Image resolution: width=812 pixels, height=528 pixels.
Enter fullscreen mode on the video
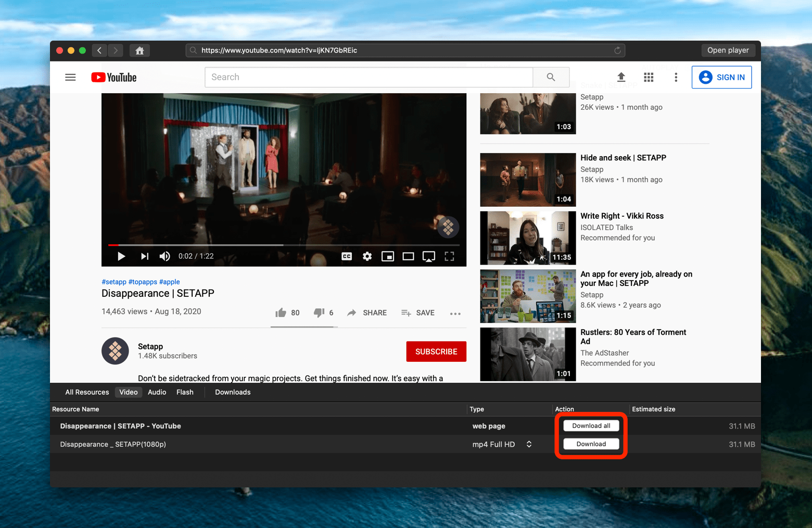(x=449, y=256)
